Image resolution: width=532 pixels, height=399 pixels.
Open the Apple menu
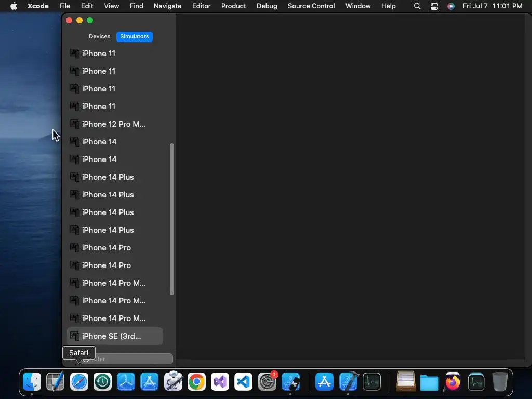14,6
